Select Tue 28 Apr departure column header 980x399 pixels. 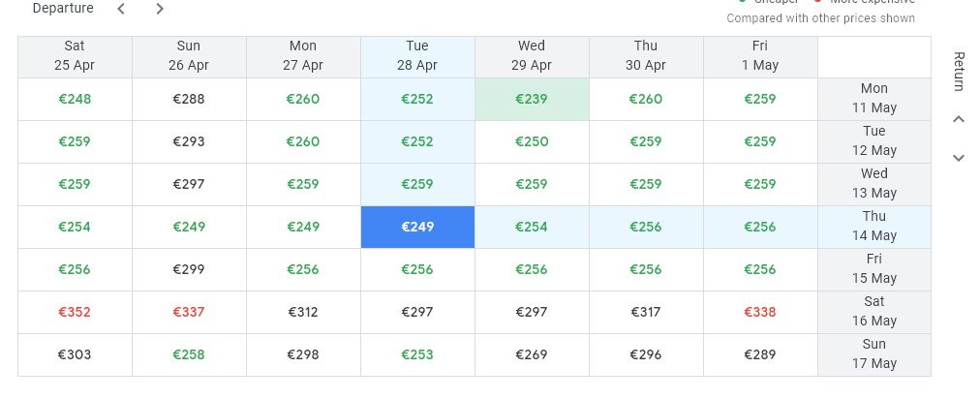[x=417, y=55]
